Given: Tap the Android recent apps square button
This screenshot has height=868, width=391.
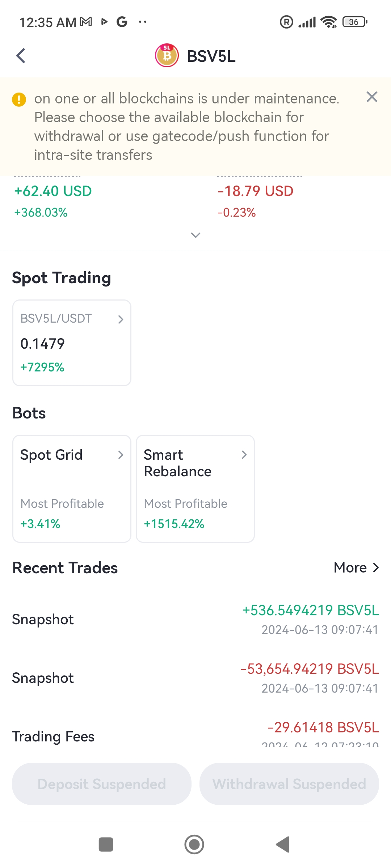Looking at the screenshot, I should click(106, 844).
